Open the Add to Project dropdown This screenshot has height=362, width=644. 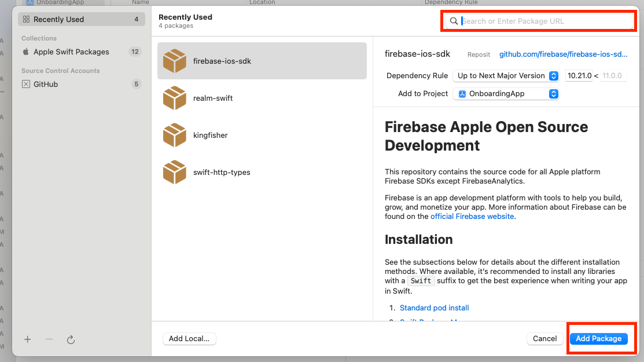tap(506, 94)
